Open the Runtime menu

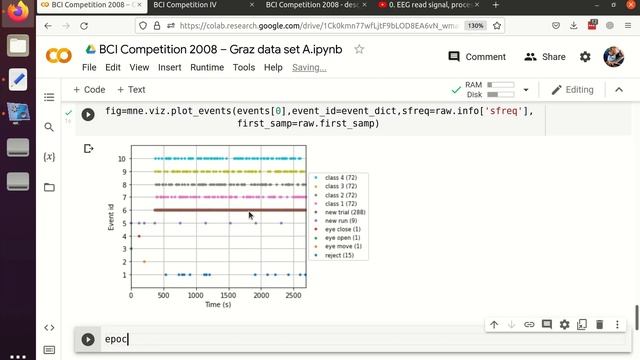[x=207, y=67]
